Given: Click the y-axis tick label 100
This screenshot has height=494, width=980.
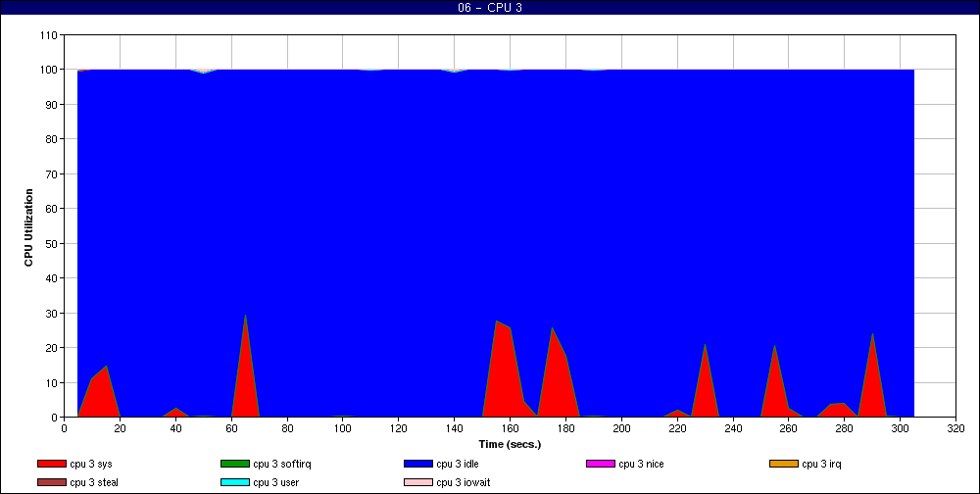Looking at the screenshot, I should point(49,70).
